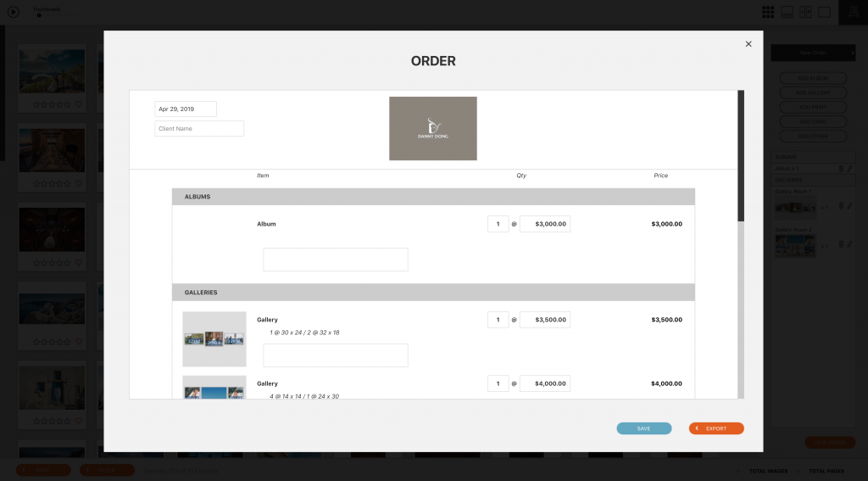The width and height of the screenshot is (868, 481).
Task: Edit the Gallery unit price $4,000.00 field
Action: (545, 383)
